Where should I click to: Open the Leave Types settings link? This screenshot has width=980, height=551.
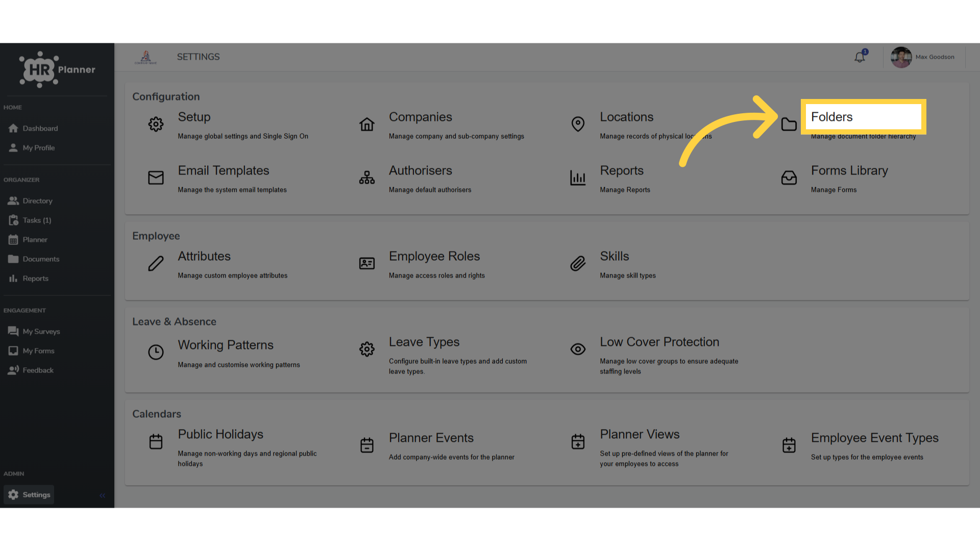[x=424, y=342]
